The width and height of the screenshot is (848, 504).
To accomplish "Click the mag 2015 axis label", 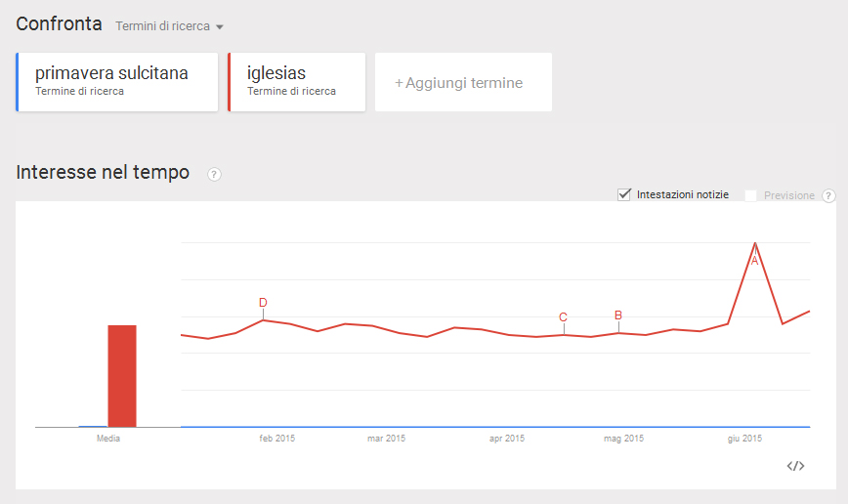I will click(623, 439).
